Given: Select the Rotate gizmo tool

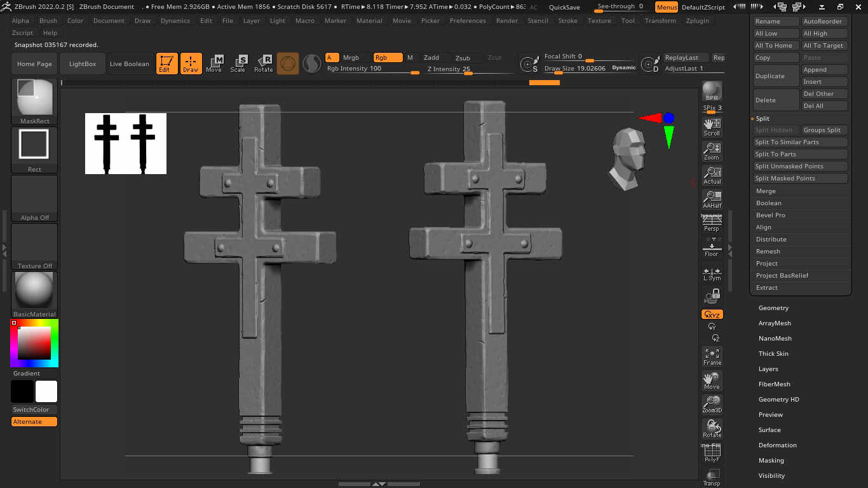Looking at the screenshot, I should pos(263,64).
